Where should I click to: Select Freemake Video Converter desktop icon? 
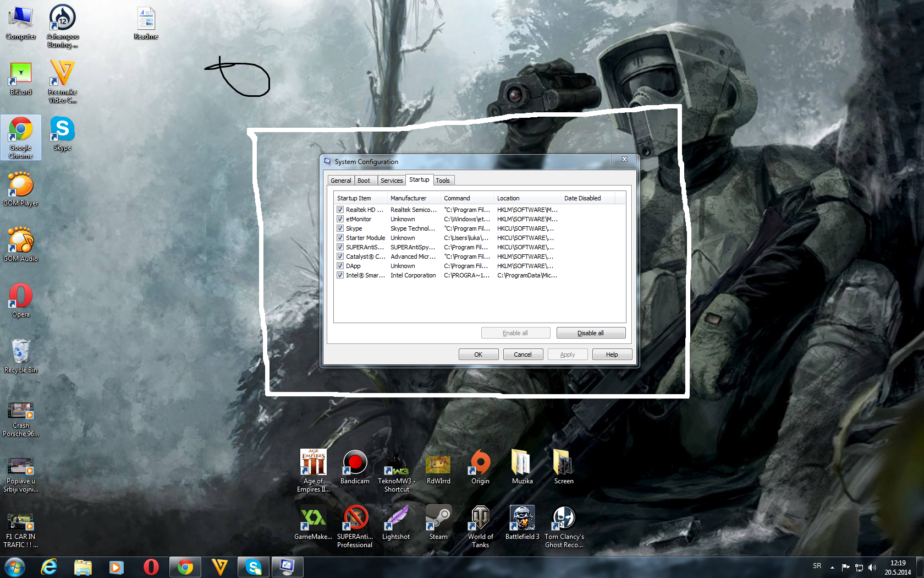[62, 81]
